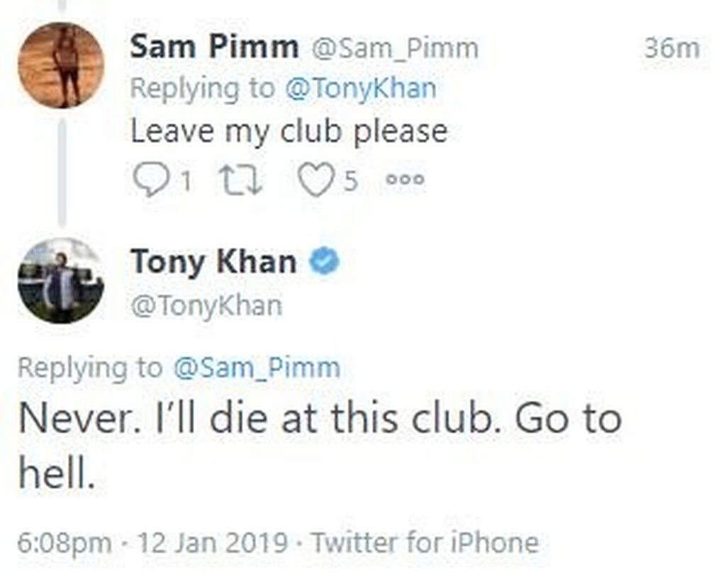Open the three-dot more options menu
This screenshot has width=726, height=588.
click(x=403, y=181)
